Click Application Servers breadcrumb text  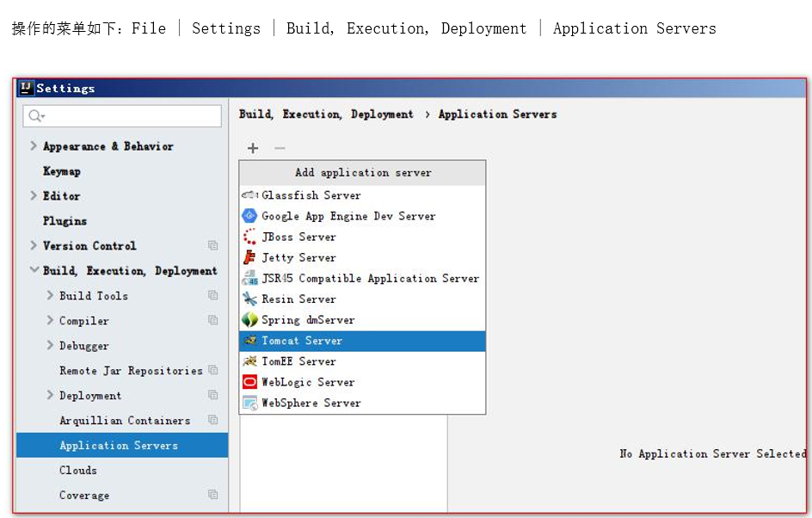point(498,114)
